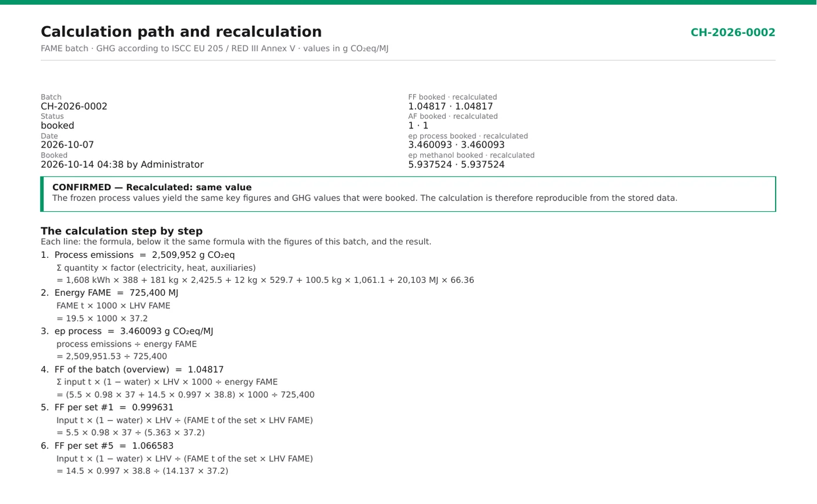The width and height of the screenshot is (817, 504).
Task: Click '= (5.5 × 0.98 × 37 + 14.5...' line
Action: 186,395
